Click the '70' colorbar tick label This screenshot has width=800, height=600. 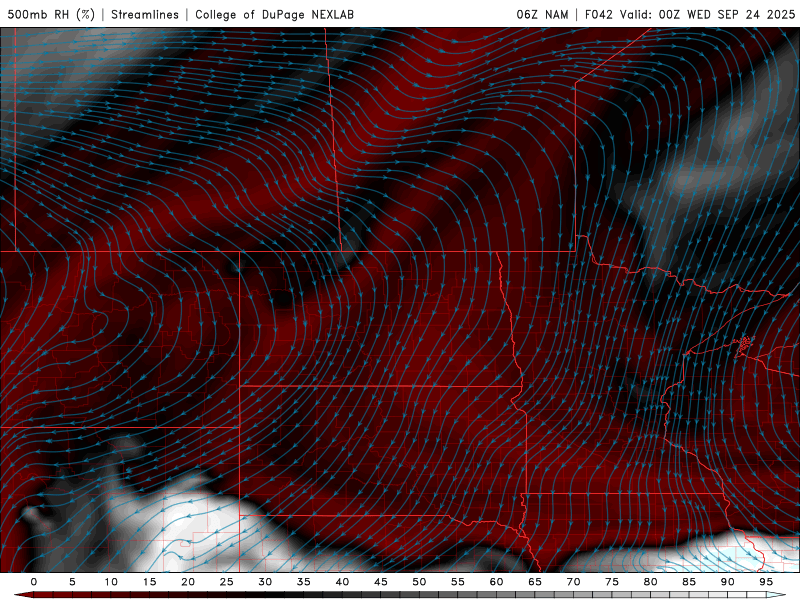tap(573, 582)
